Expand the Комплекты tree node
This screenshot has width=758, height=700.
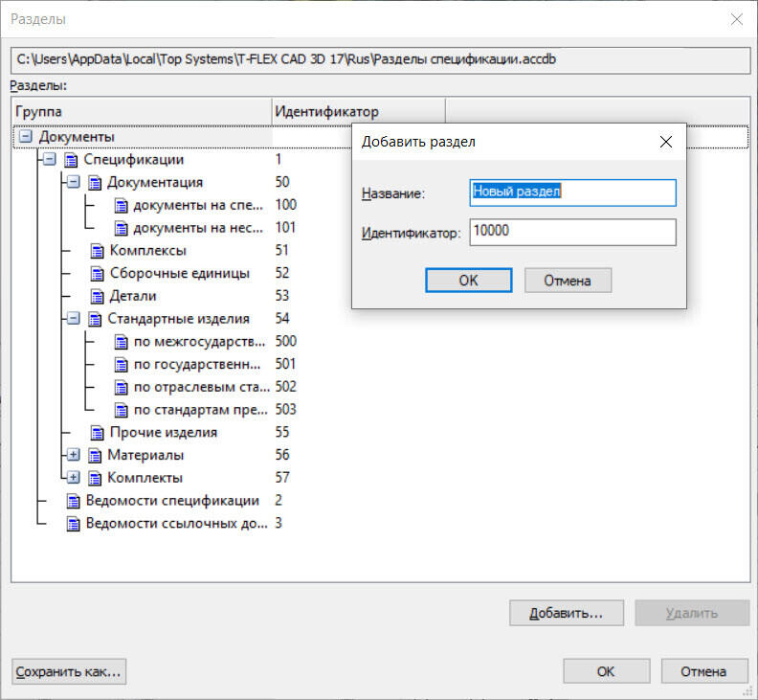click(73, 478)
